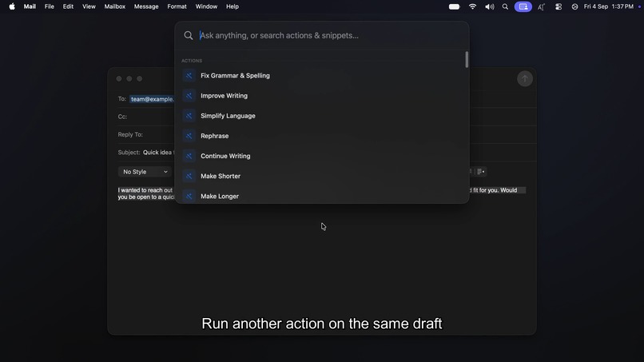Image resolution: width=644 pixels, height=362 pixels.
Task: Select Make Shorter action
Action: pos(321,177)
